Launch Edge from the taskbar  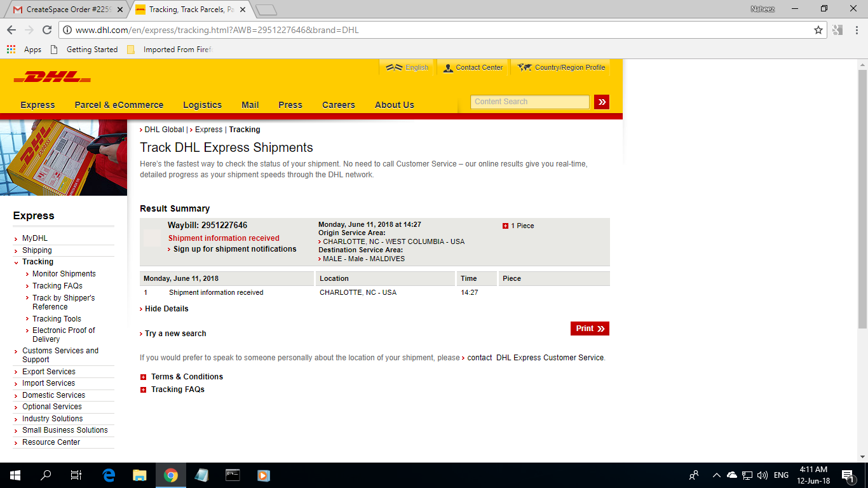click(x=109, y=475)
